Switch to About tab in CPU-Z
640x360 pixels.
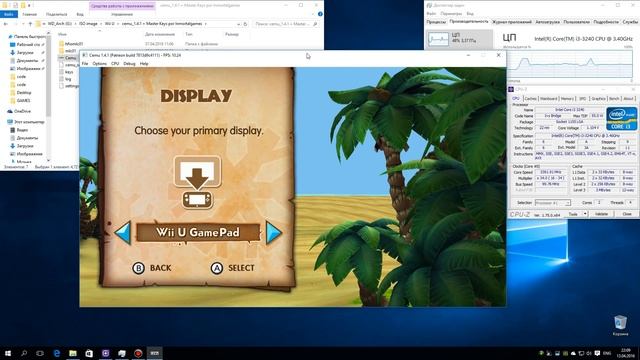tap(629, 99)
